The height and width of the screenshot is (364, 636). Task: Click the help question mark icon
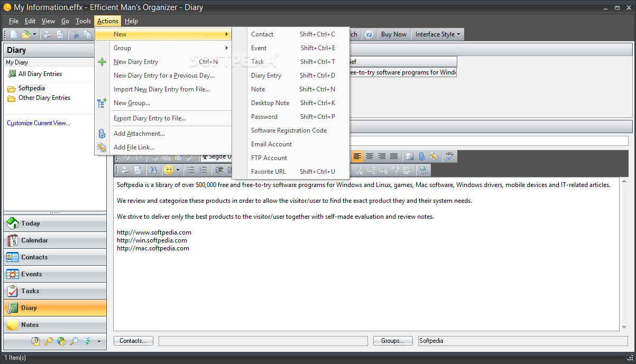pos(369,34)
